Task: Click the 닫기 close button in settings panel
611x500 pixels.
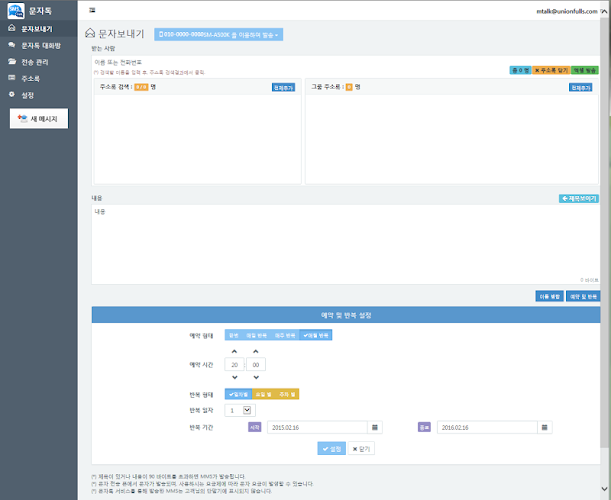Action: (361, 449)
